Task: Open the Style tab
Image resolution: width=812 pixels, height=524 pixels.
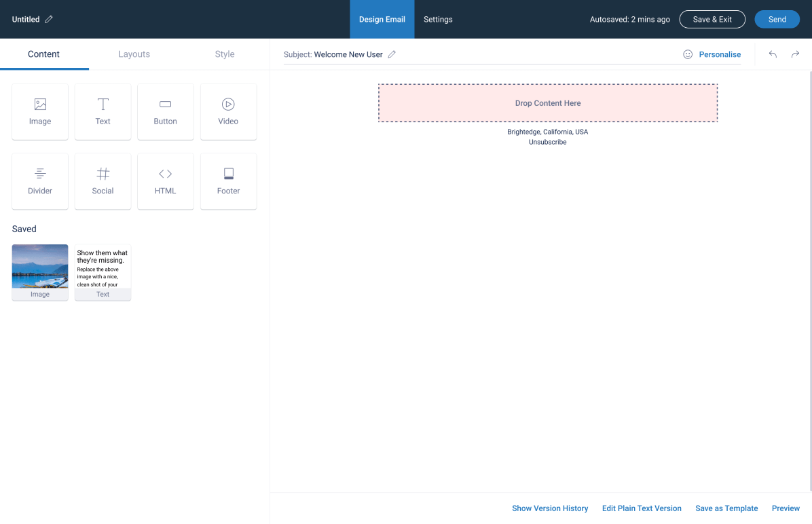Action: click(x=225, y=54)
